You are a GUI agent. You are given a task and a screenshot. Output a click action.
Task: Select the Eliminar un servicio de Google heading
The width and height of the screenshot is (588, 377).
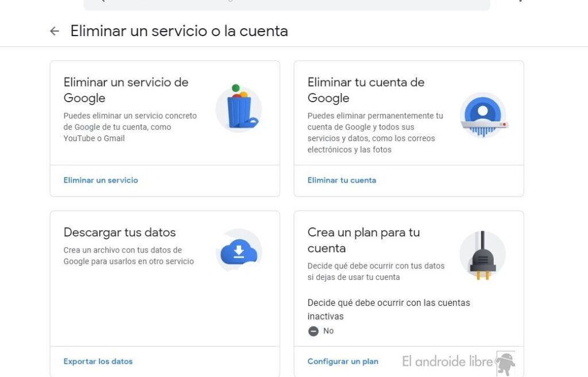point(126,90)
